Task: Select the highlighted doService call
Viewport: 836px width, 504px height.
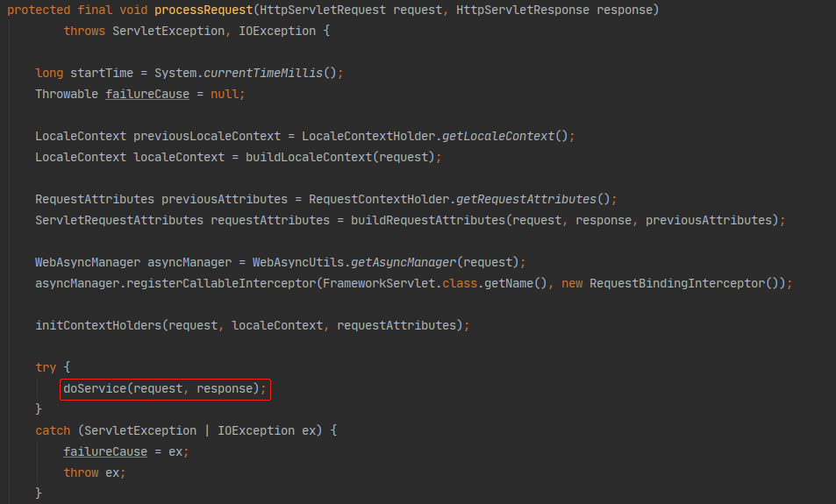Action: point(165,388)
